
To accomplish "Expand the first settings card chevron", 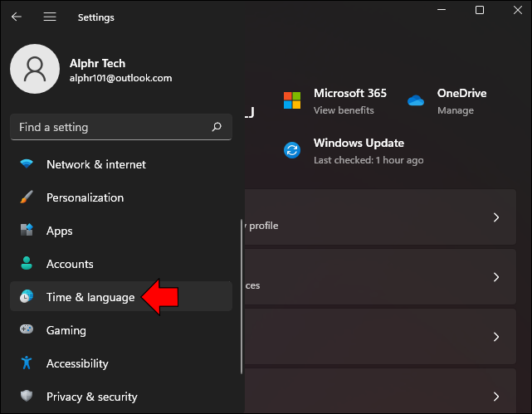I will (496, 217).
